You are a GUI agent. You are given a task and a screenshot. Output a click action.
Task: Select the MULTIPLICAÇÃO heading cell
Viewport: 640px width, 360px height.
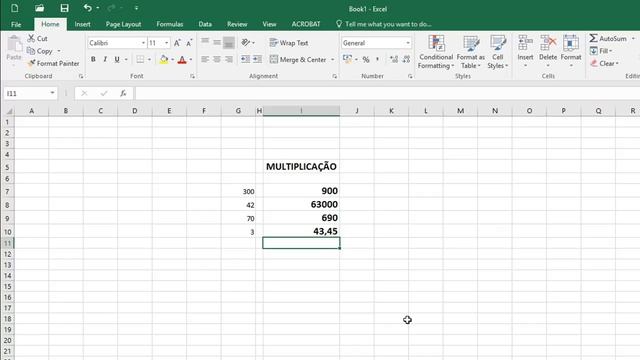(301, 167)
